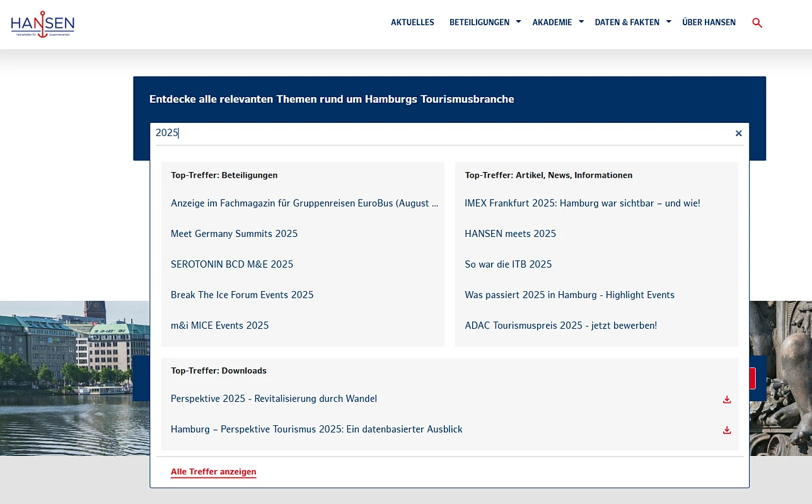The image size is (812, 504).
Task: Clear the search field with the X icon
Action: 738,133
